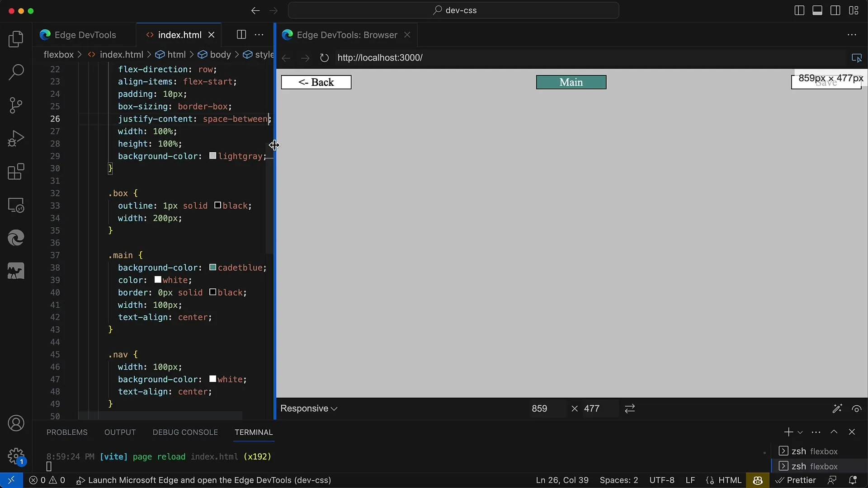
Task: Open the notifications bell
Action: [853, 480]
